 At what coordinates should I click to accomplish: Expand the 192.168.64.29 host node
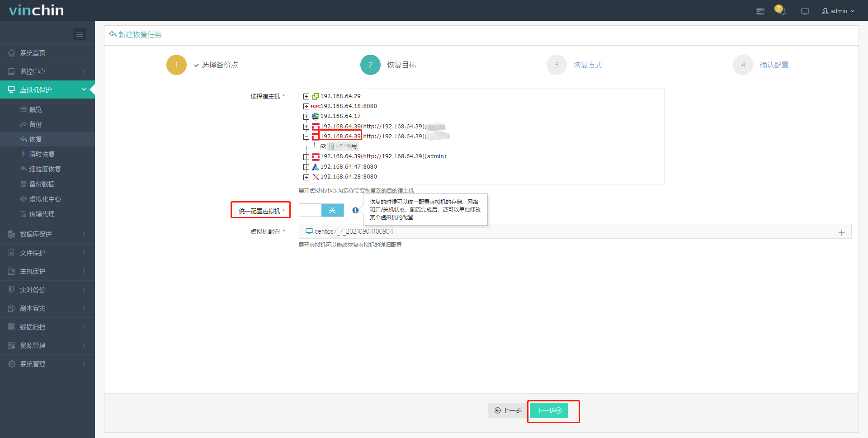pos(306,96)
